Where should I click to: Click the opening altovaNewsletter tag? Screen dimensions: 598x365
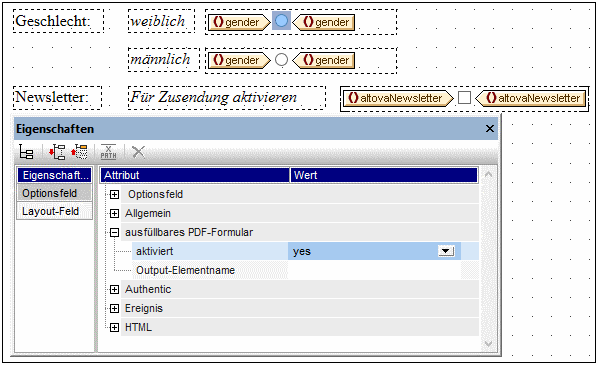coord(398,98)
